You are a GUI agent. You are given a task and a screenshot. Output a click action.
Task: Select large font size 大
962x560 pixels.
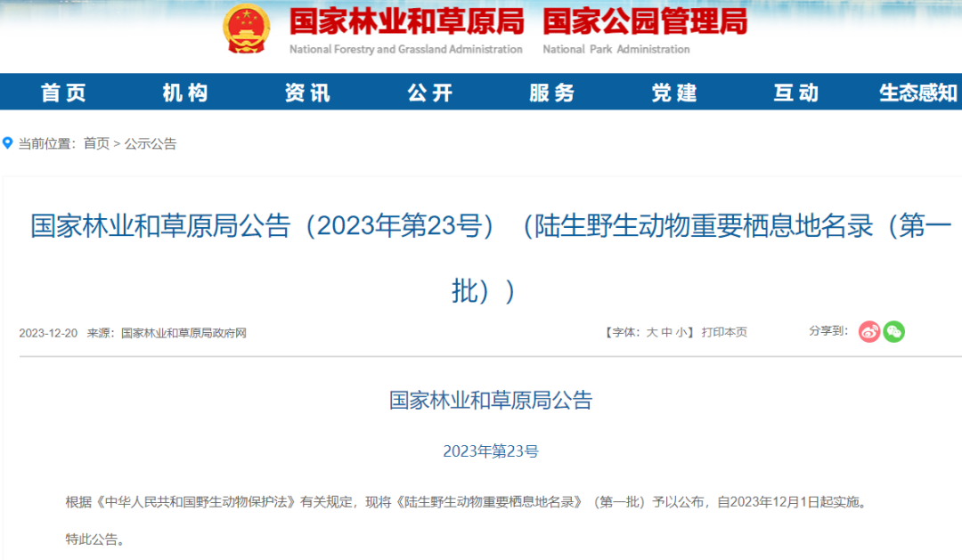point(651,331)
